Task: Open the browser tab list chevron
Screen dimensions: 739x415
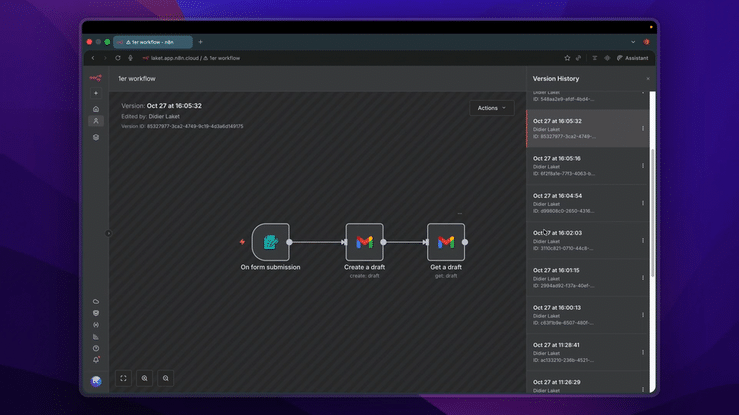Action: pyautogui.click(x=633, y=42)
